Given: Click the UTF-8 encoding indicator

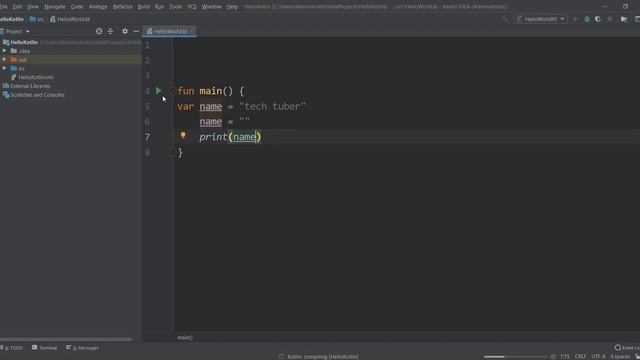Looking at the screenshot, I should coord(598,356).
